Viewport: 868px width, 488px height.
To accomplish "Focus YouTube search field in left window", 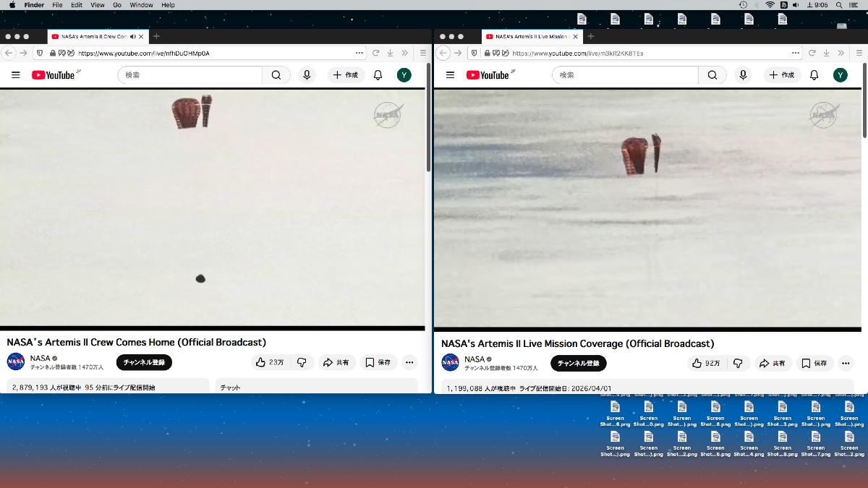I will pos(190,75).
